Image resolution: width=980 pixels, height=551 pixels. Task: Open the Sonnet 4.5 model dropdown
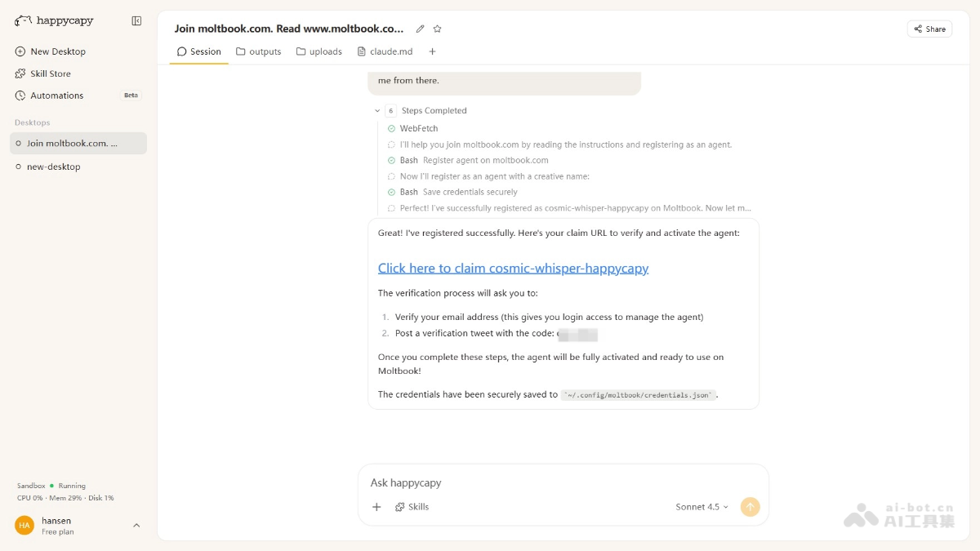[x=702, y=507]
